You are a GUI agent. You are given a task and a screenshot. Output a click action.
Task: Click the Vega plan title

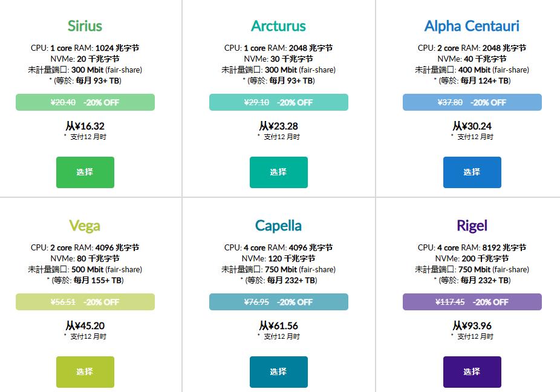pos(85,226)
